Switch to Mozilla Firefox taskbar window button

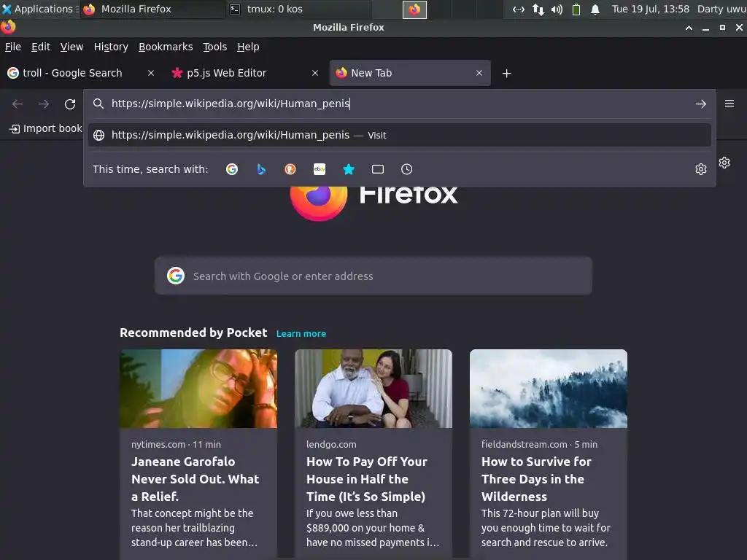[x=152, y=9]
